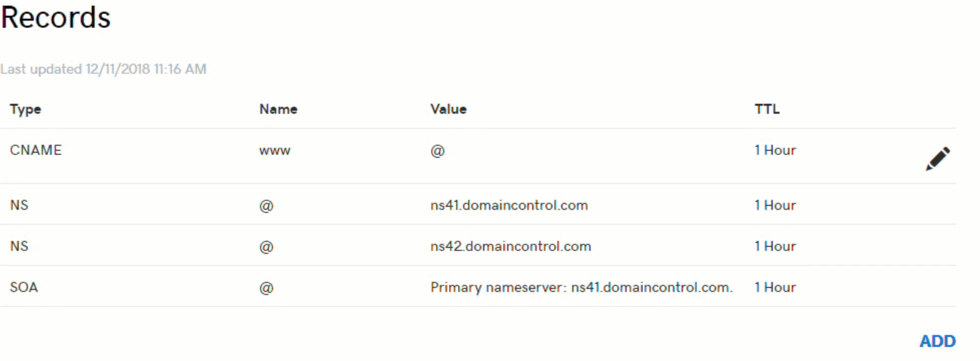Viewport: 980px width, 361px height.
Task: Select the CNAME record type cell
Action: coord(35,150)
